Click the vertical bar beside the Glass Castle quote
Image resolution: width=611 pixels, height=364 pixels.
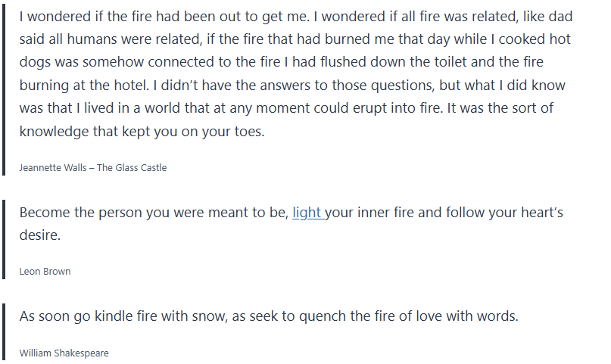click(4, 89)
